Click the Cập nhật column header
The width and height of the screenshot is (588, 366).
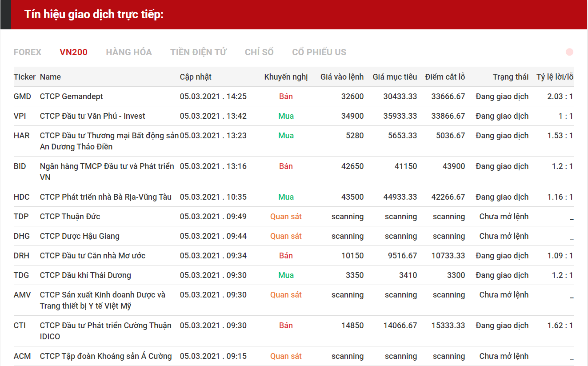click(x=196, y=77)
